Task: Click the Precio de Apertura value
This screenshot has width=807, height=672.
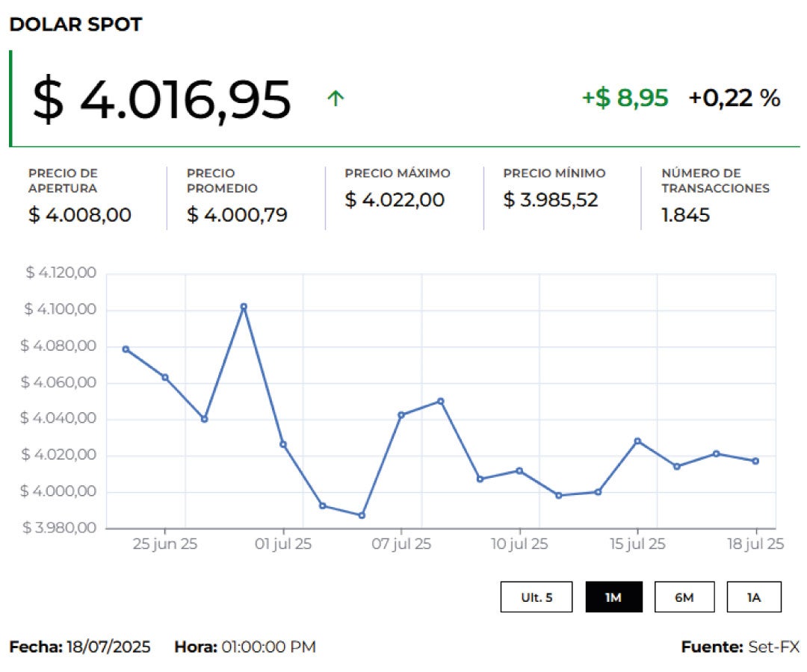Action: [x=80, y=215]
